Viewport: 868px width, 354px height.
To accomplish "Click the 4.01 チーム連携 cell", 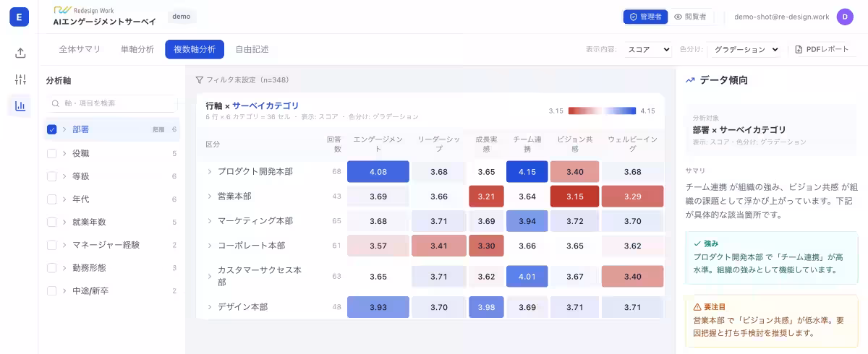I will pos(527,276).
